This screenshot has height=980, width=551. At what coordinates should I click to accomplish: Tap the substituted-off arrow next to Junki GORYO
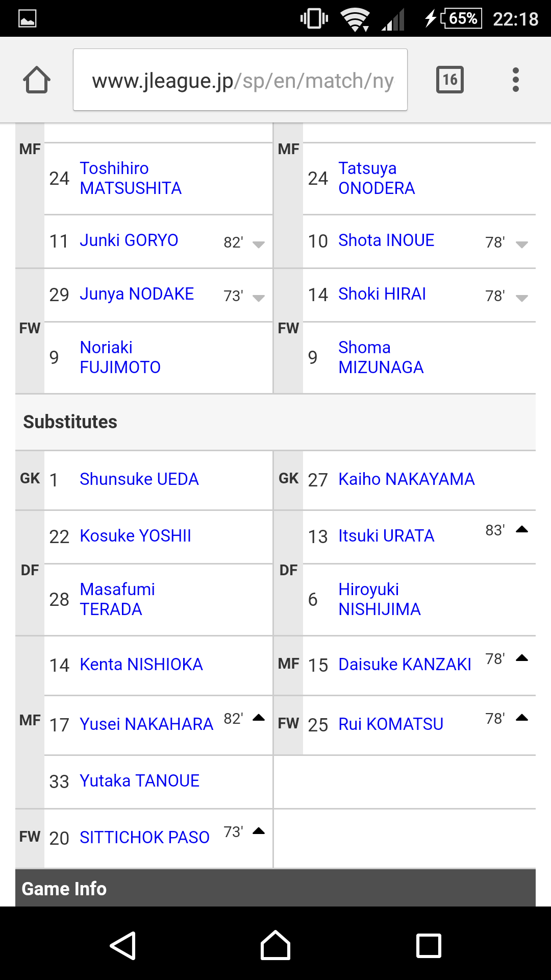tap(259, 244)
